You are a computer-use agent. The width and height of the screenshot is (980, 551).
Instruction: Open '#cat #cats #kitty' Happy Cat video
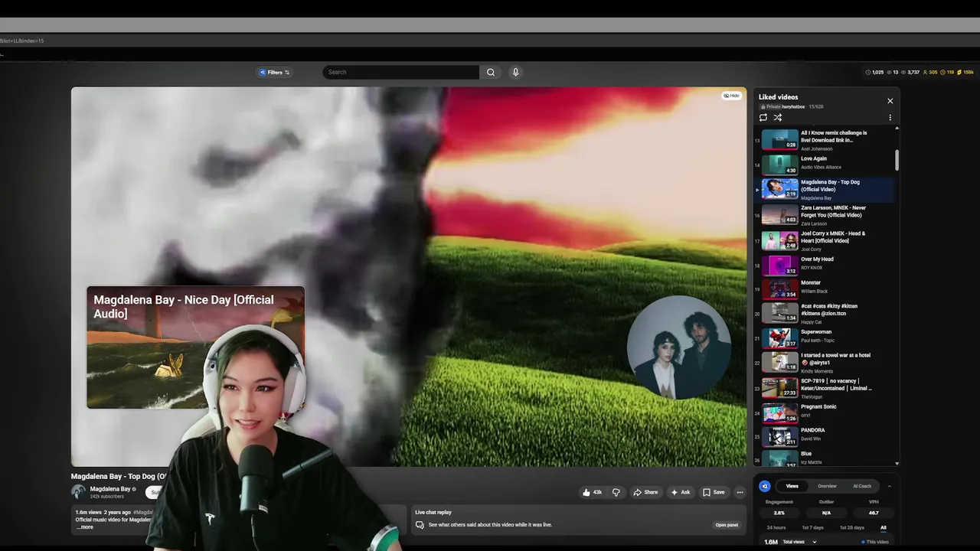pos(825,313)
